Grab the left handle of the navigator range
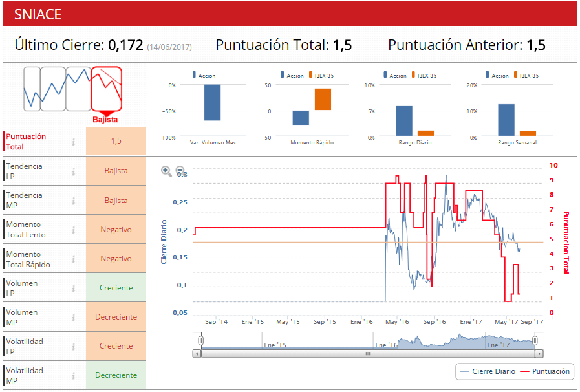 pyautogui.click(x=201, y=340)
